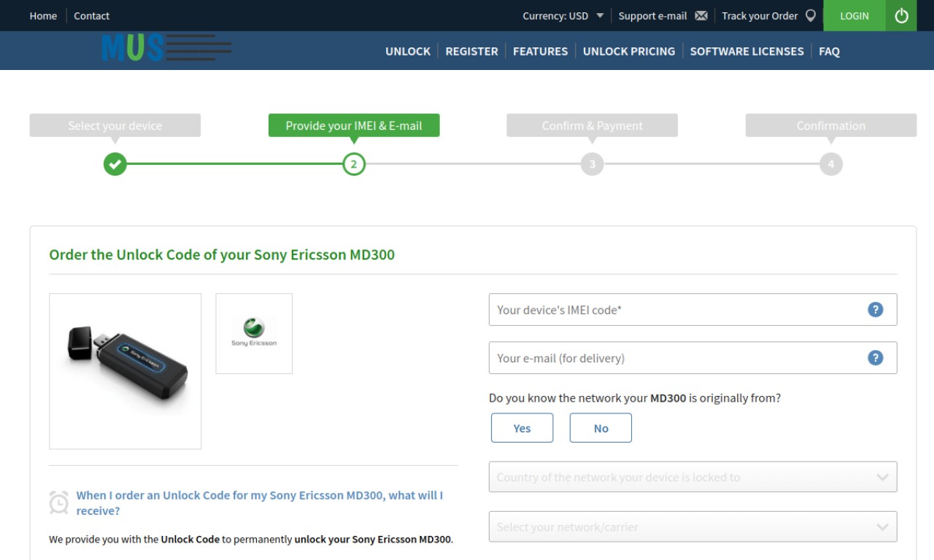
Task: Click the step 3 circle indicator
Action: point(593,164)
